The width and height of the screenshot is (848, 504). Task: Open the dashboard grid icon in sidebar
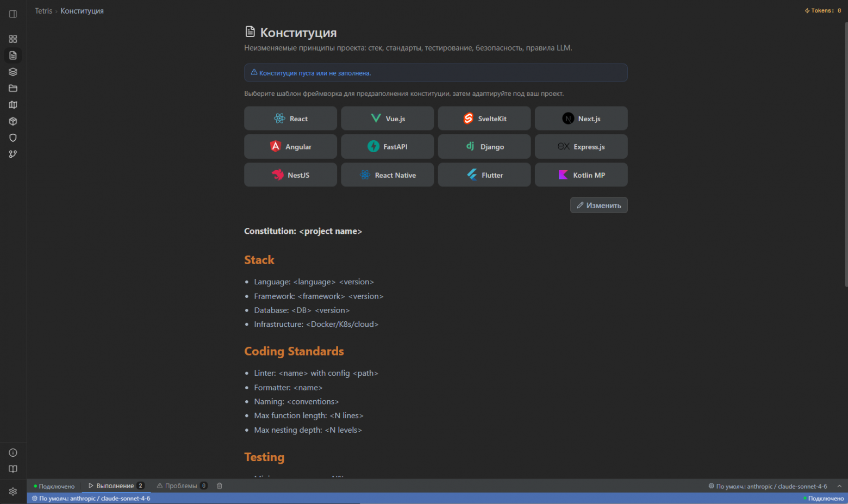[13, 39]
